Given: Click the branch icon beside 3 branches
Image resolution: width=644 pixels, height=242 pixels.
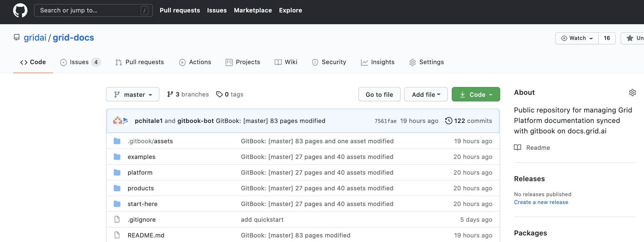Looking at the screenshot, I should click(170, 94).
